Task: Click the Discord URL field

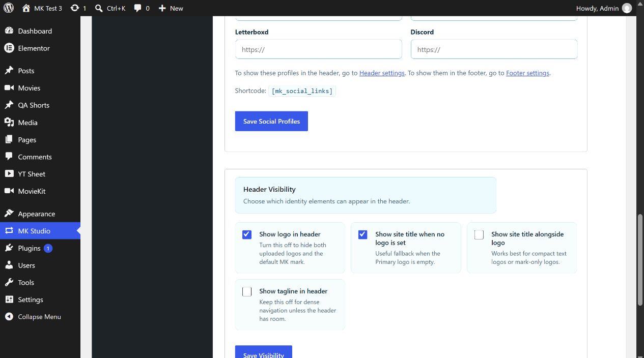Action: [494, 49]
